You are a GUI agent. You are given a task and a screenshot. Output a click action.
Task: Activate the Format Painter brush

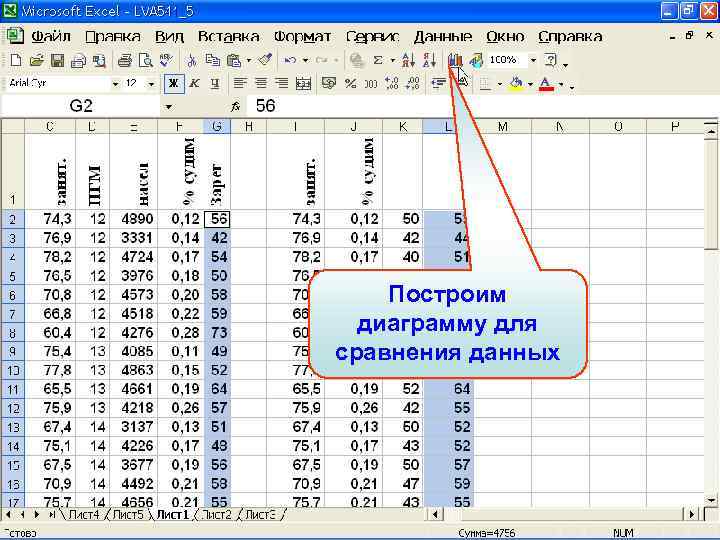[x=264, y=60]
